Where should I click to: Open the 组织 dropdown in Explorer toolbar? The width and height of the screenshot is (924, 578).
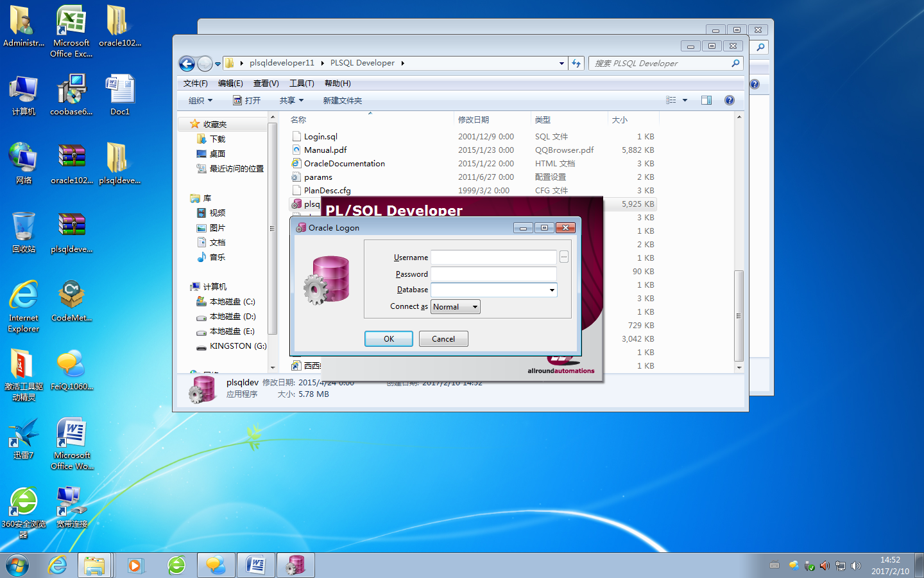tap(200, 101)
